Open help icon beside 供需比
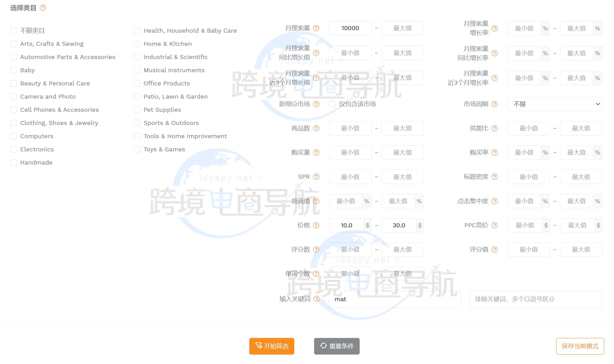Image resolution: width=614 pixels, height=364 pixels. tap(495, 128)
